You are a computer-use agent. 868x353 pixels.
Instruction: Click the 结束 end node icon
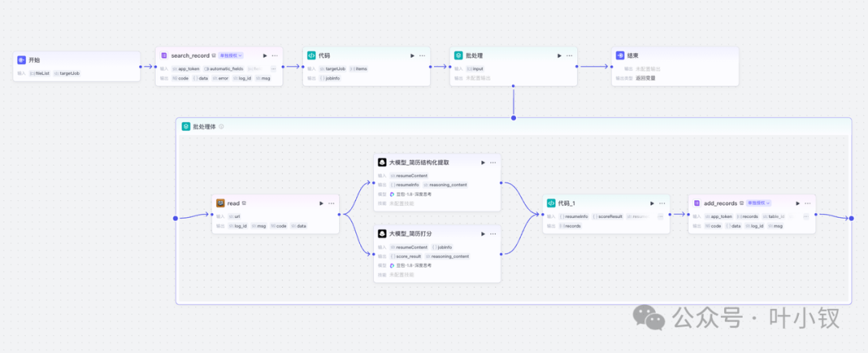coord(620,55)
